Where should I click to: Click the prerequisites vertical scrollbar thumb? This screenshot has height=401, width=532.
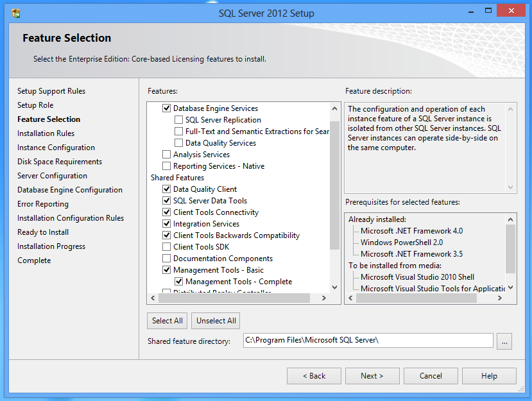pos(510,249)
